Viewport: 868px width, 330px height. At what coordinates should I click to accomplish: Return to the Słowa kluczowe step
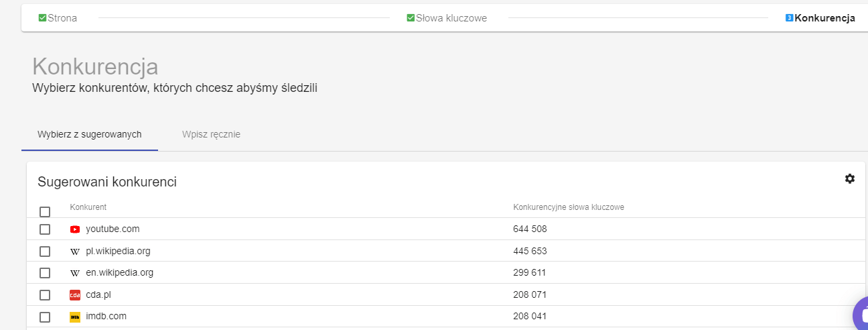click(x=451, y=18)
